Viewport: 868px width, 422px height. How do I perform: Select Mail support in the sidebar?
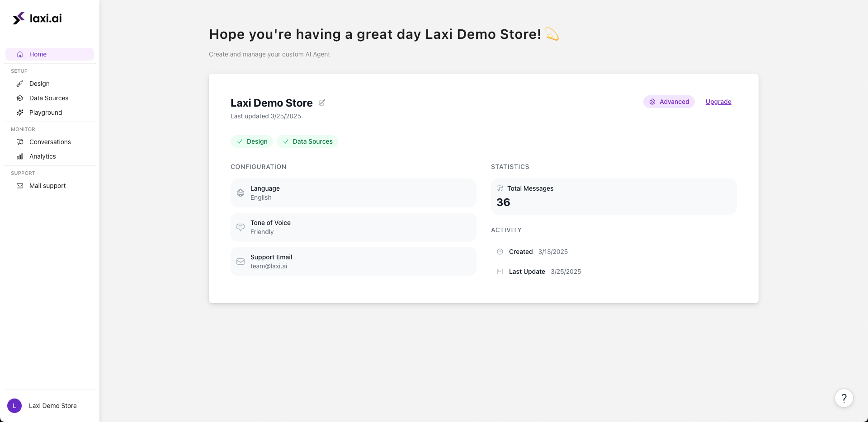47,186
